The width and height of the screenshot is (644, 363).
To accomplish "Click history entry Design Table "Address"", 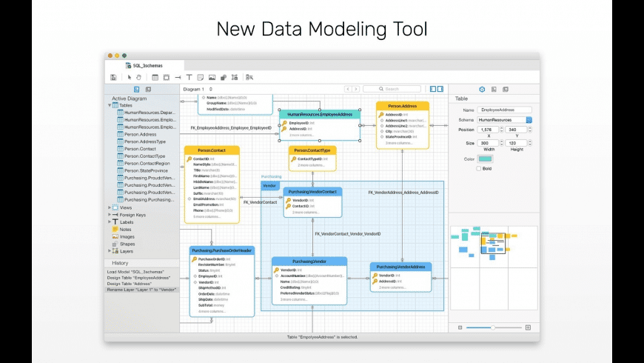I will pyautogui.click(x=130, y=284).
